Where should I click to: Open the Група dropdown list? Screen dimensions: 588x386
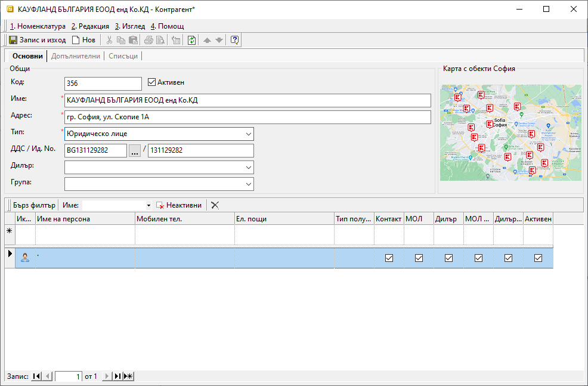tap(248, 184)
